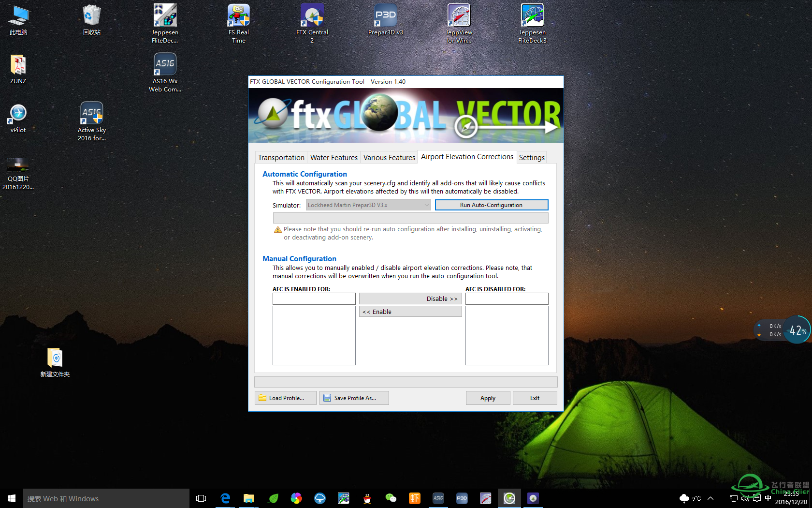The width and height of the screenshot is (812, 508).
Task: Switch to P3D app on taskbar
Action: (x=462, y=498)
